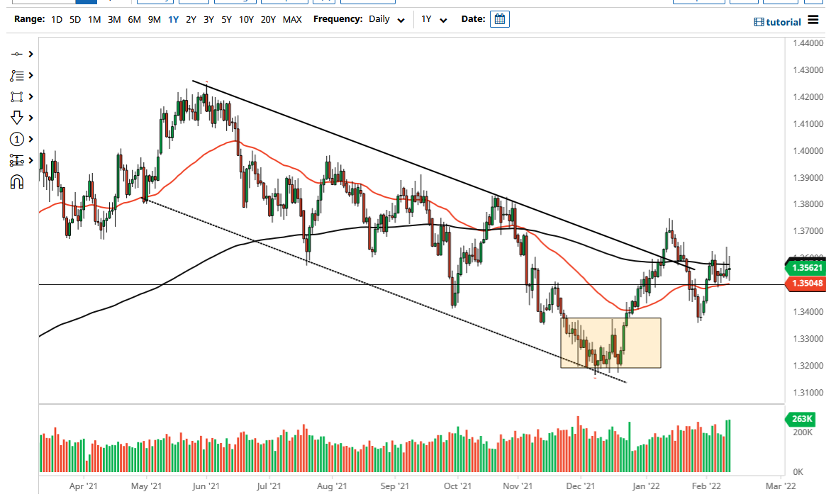Expand the rectangle tool options chevron
Screen dimensions: 831x504
(x=30, y=96)
